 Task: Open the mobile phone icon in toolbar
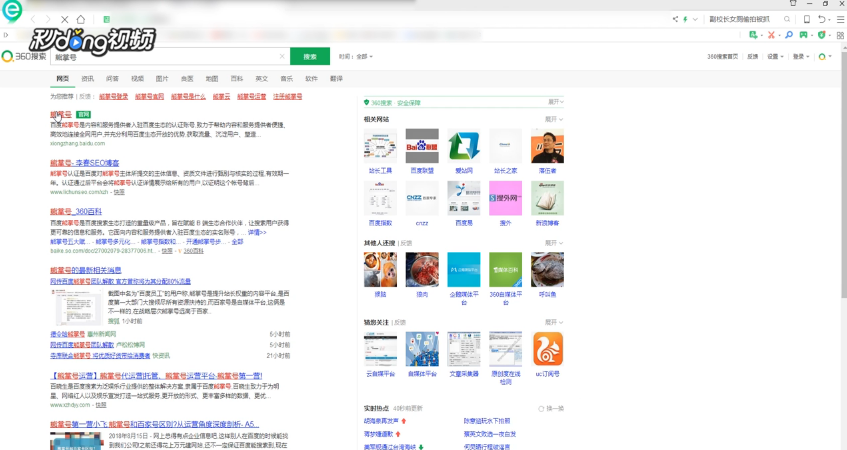[x=806, y=19]
